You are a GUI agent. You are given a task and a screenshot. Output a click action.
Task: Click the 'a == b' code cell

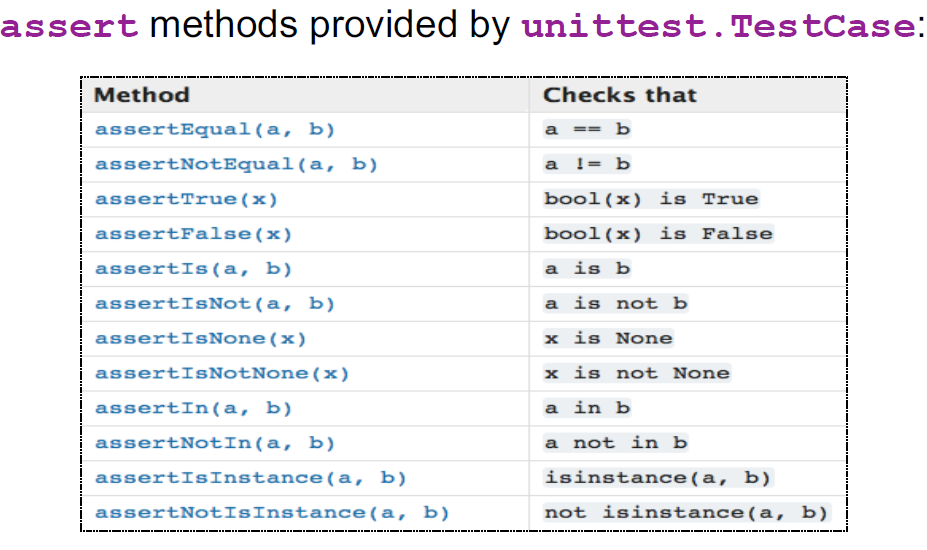[587, 130]
